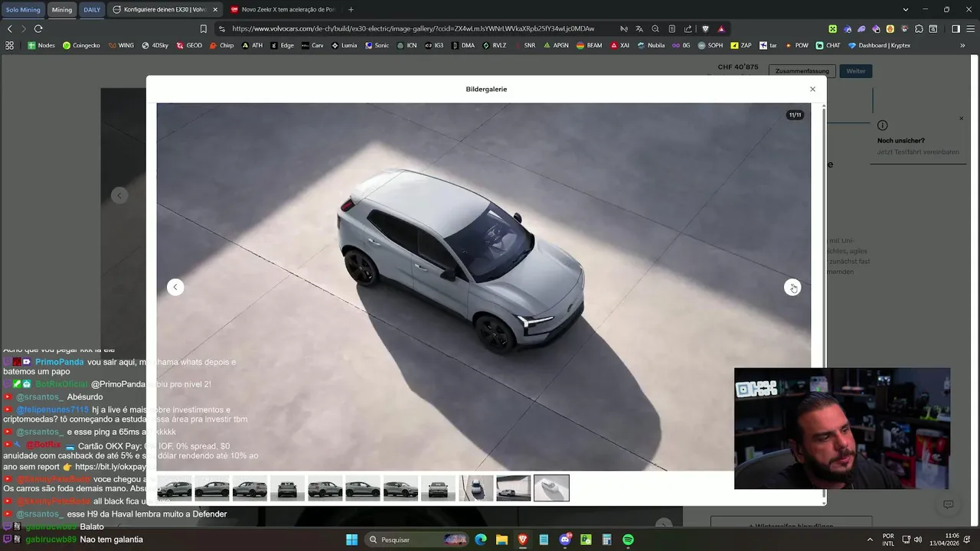Open 4DSky bookmark

point(155,45)
